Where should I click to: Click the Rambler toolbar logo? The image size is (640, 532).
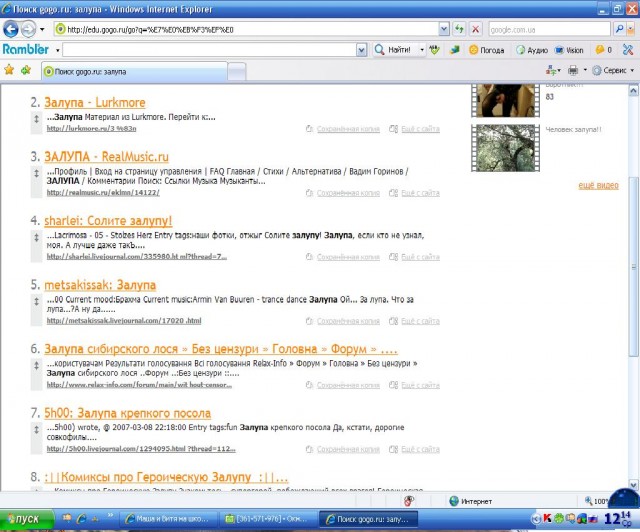(26, 49)
